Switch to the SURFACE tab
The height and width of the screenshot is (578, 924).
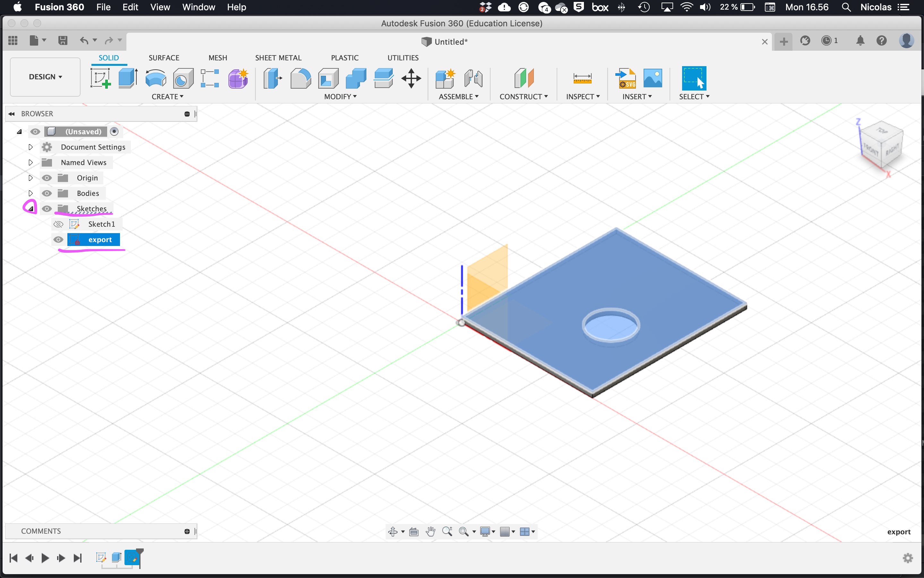click(x=164, y=58)
